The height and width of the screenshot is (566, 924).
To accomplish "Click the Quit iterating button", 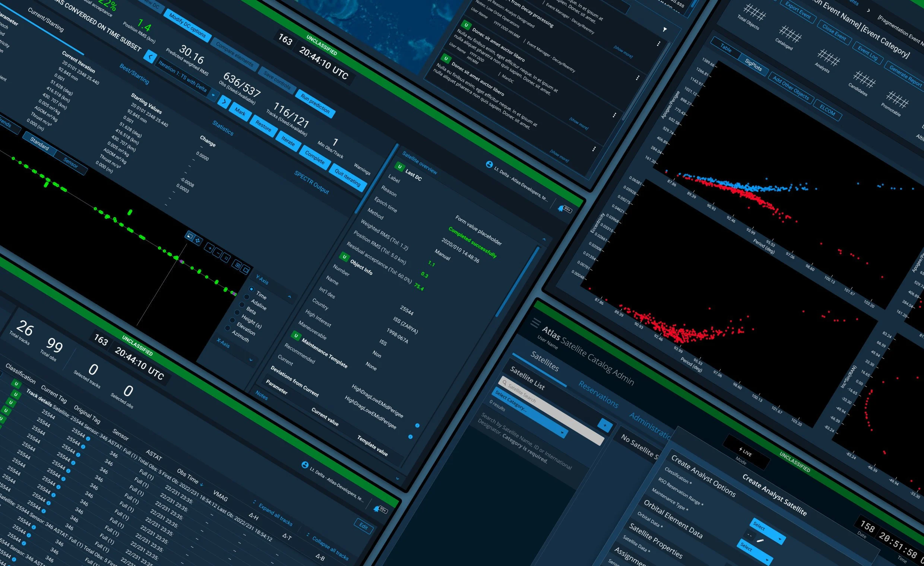I will [347, 177].
